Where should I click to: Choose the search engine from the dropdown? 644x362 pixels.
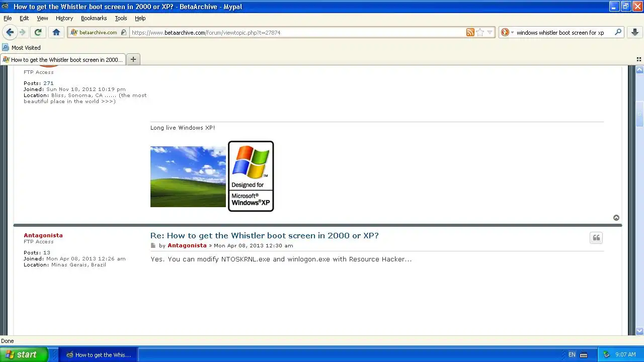pos(508,32)
